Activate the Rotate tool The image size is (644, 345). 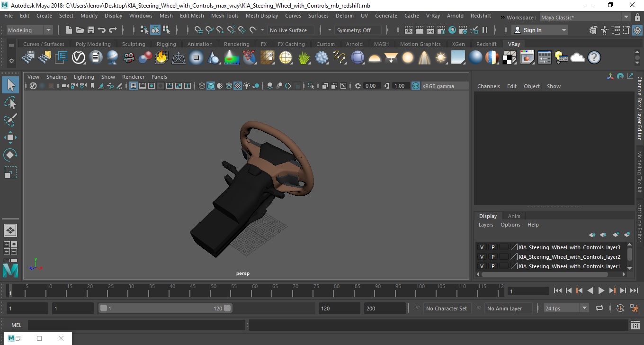(x=10, y=154)
